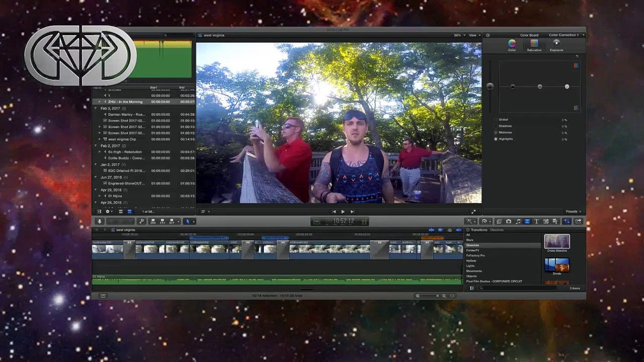This screenshot has width=644, height=362.
Task: Select the Lights transition category
Action: point(470,266)
